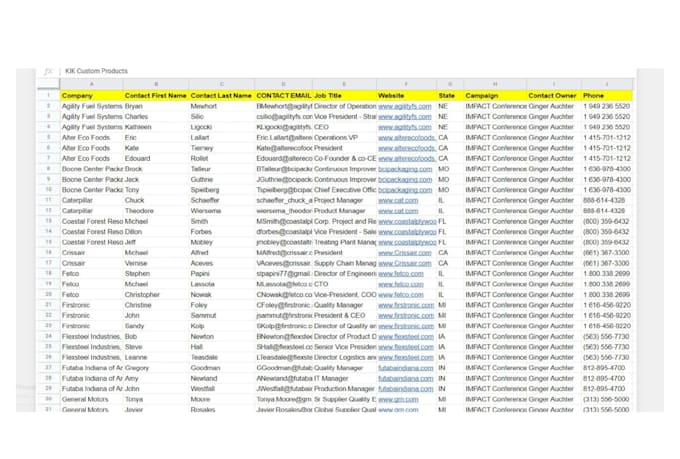Select row 21 header number
Image resolution: width=680 pixels, height=459 pixels.
point(48,305)
